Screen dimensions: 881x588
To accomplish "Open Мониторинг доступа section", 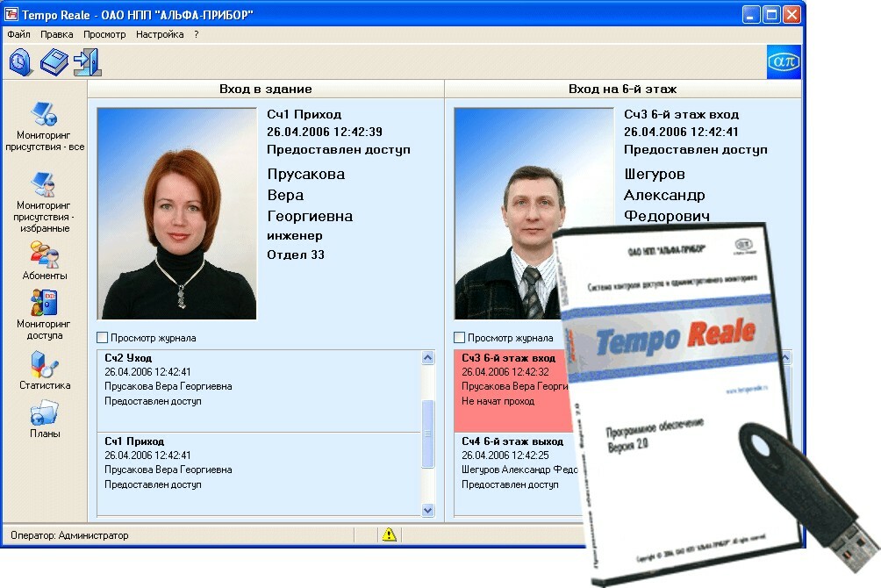I will [44, 315].
